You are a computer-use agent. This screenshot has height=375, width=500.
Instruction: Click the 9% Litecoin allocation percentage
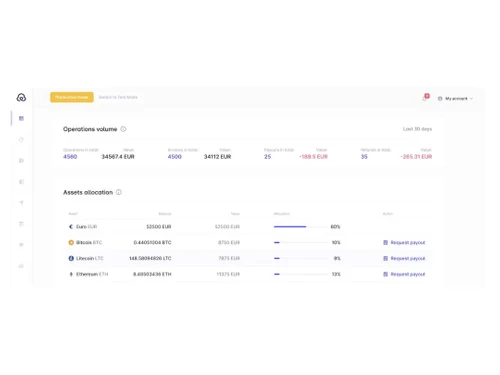pyautogui.click(x=337, y=258)
